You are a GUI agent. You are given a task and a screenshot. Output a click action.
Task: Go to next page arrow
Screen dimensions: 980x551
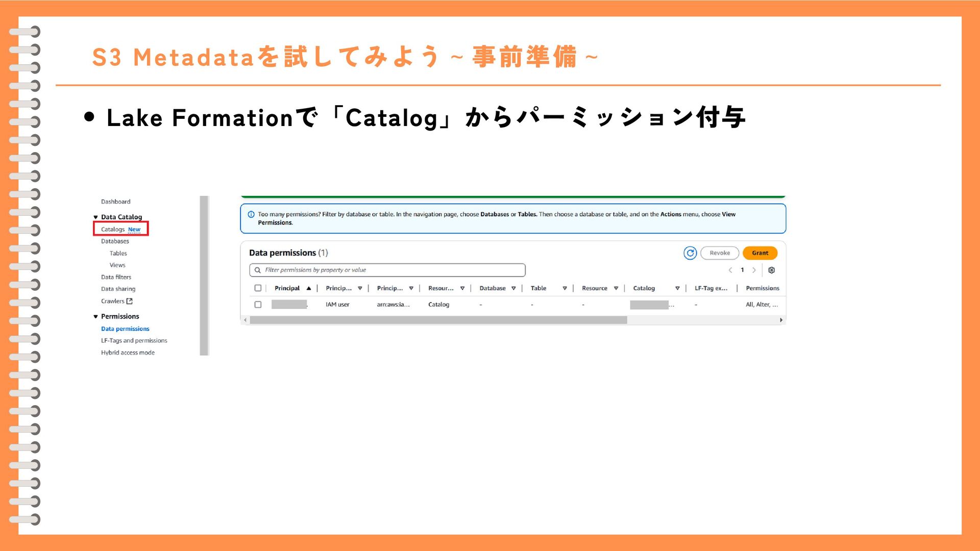click(754, 270)
